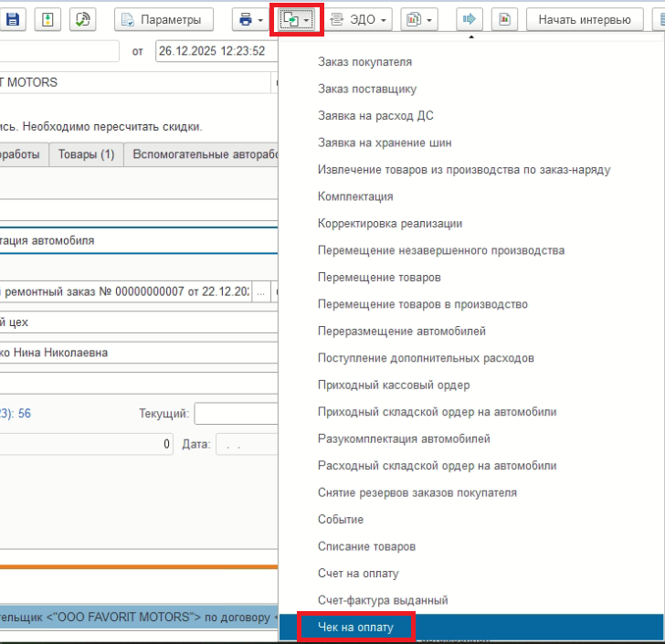Click the save (floppy disk) icon
The width and height of the screenshot is (665, 644).
16,19
